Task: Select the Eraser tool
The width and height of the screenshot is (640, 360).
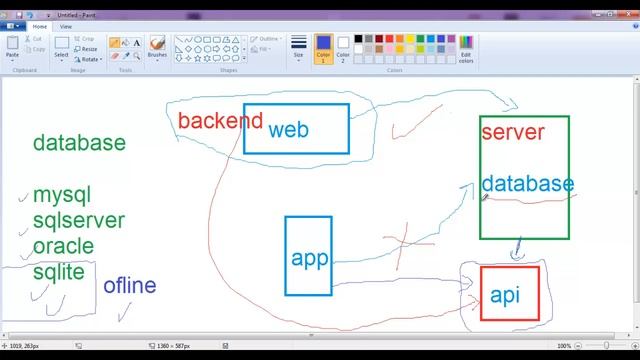Action: point(115,56)
